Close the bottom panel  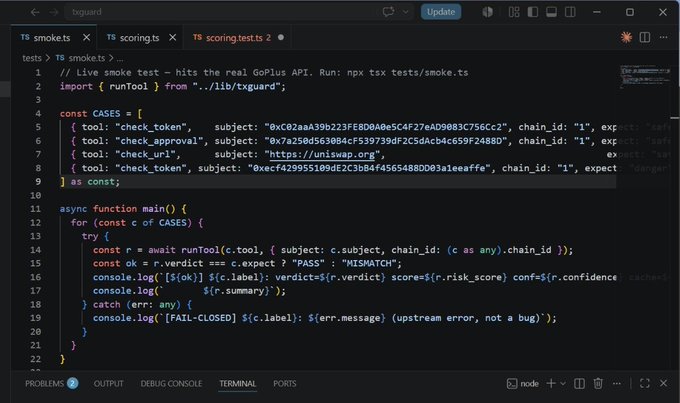pos(664,383)
